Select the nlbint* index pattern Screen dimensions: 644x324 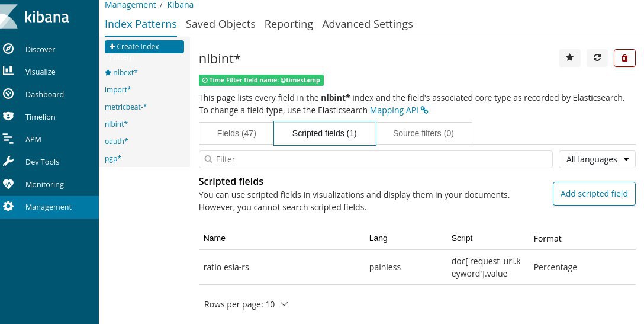[x=116, y=124]
